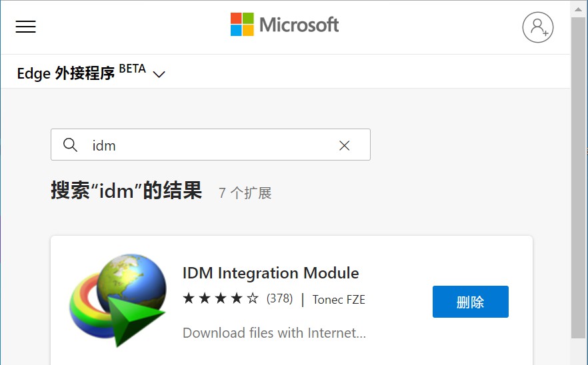Click the IDM globe extension icon
The width and height of the screenshot is (588, 365).
click(120, 300)
